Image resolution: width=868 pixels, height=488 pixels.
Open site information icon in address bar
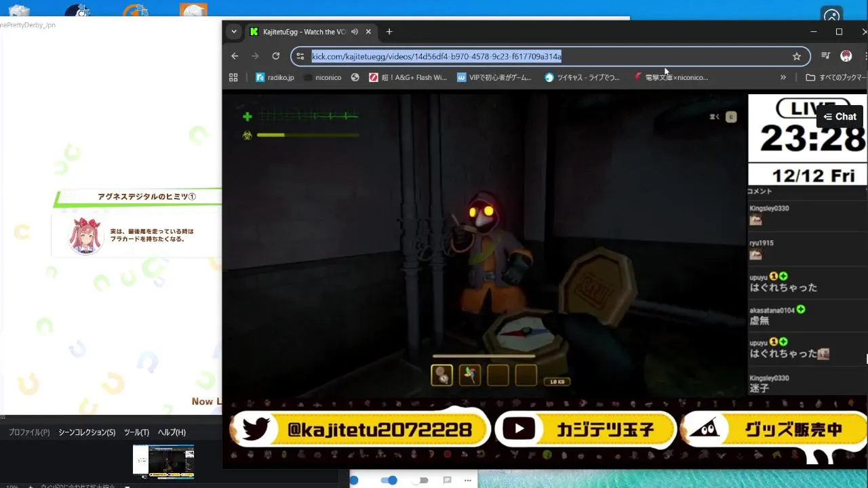(300, 56)
